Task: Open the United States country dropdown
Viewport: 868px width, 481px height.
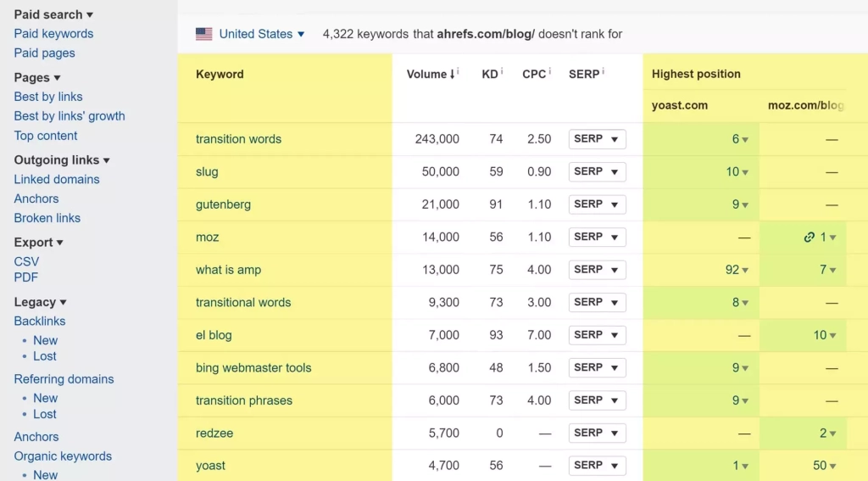Action: 262,34
